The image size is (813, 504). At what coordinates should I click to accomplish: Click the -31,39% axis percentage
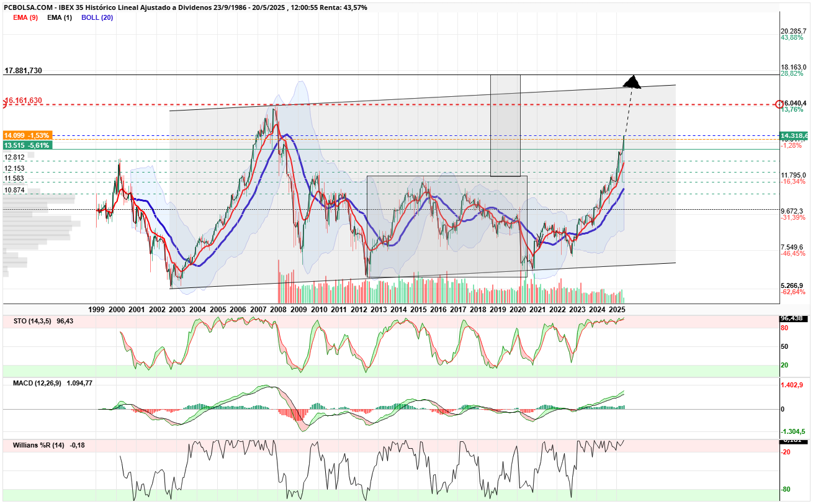(793, 218)
